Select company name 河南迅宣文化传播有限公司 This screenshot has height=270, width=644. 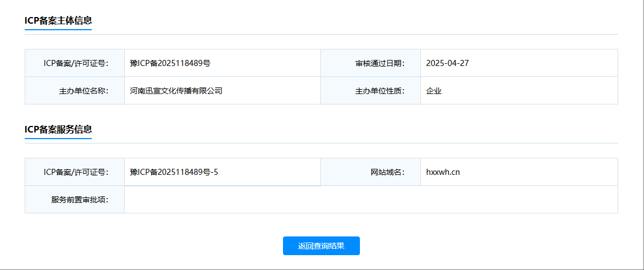pyautogui.click(x=176, y=91)
